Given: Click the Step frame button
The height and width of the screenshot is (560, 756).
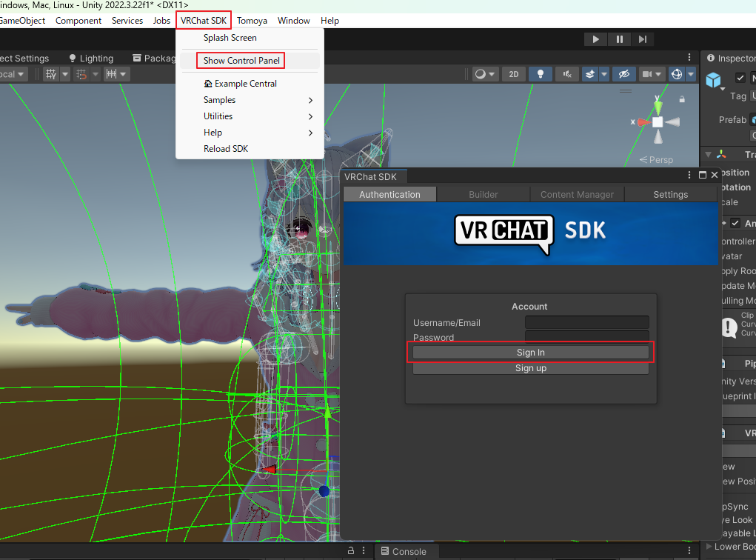Looking at the screenshot, I should click(x=643, y=39).
